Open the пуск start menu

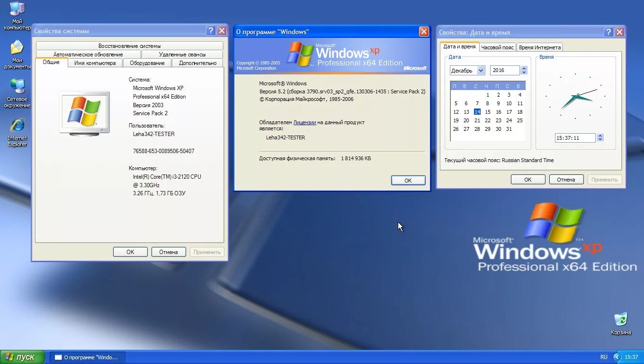coord(23,357)
